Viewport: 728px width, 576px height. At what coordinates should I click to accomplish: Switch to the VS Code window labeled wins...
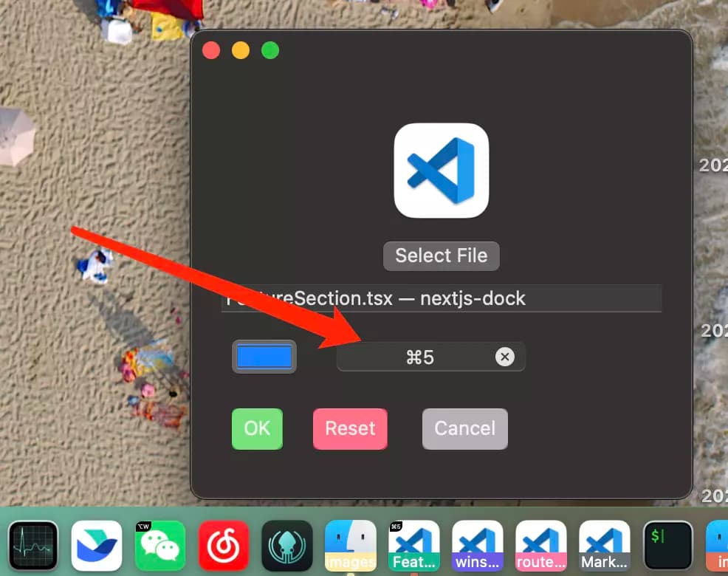(x=477, y=545)
